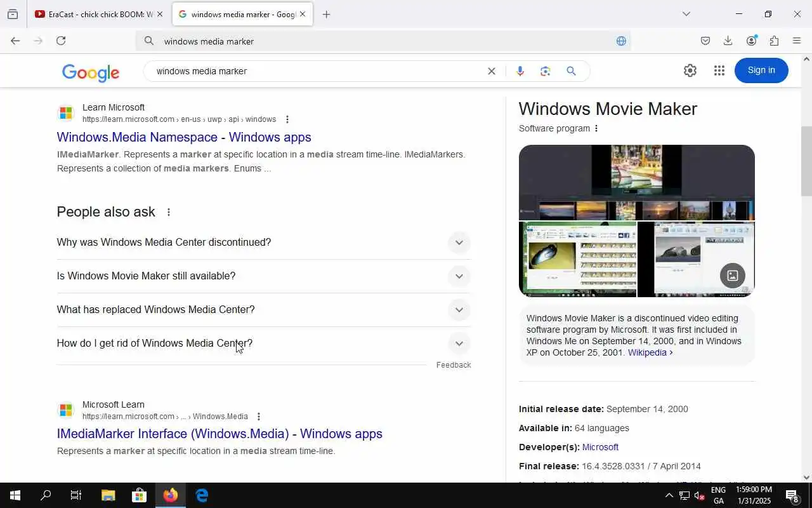Click the Available in 64 languages text
The width and height of the screenshot is (812, 508).
click(574, 428)
